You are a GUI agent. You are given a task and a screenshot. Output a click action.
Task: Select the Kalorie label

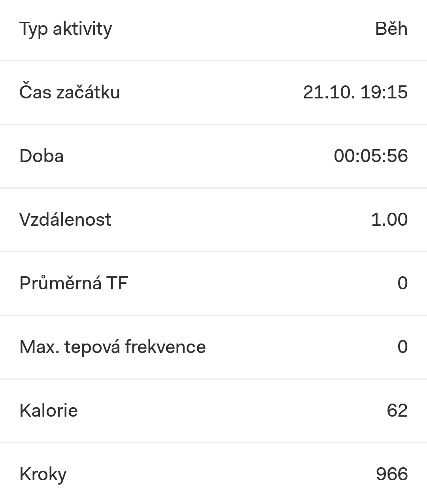click(49, 411)
